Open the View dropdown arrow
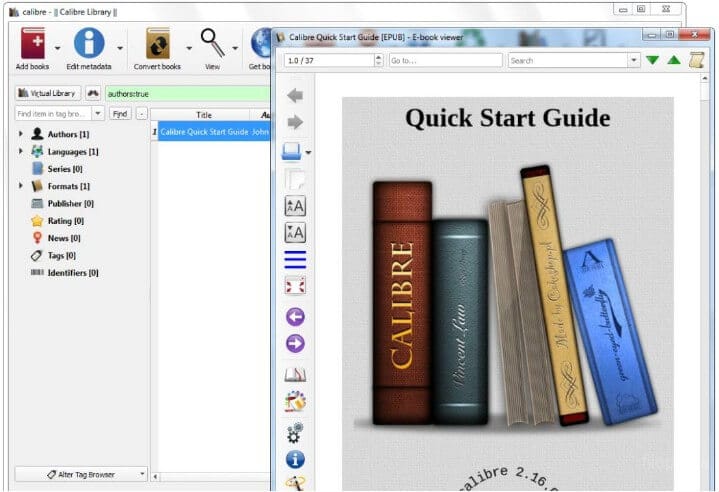Screen dimensions: 719x492 pyautogui.click(x=235, y=48)
